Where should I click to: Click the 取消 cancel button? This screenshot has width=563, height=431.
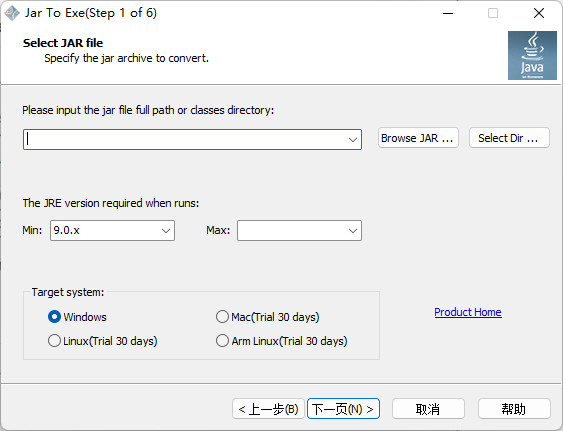point(428,409)
